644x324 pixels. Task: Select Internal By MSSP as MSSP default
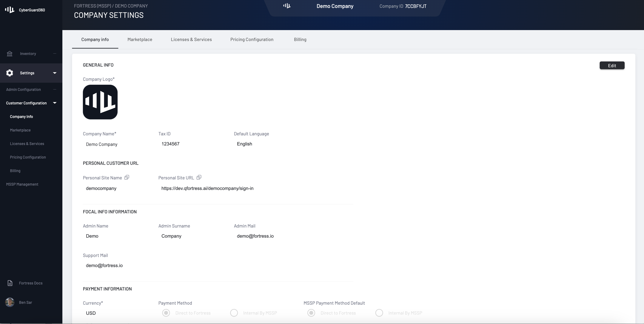(x=379, y=313)
